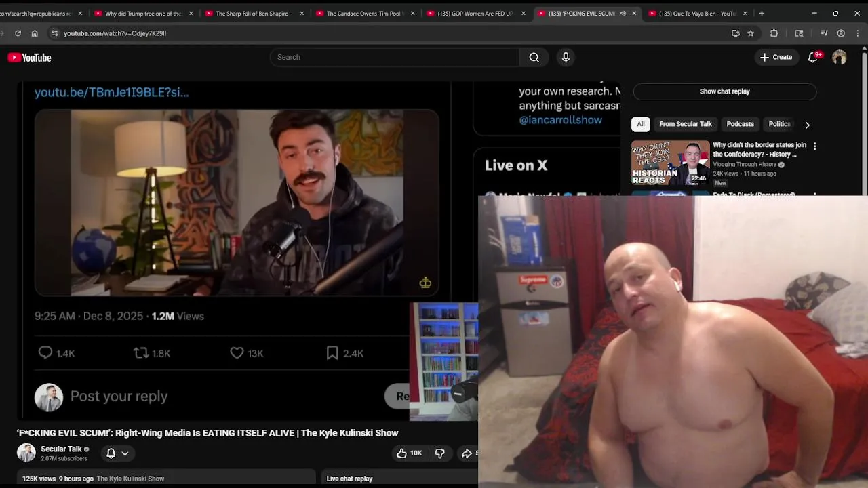Switch to 'The Sharp Fall of Ben Shapiro' tab
Viewport: 868px width, 488px height.
(x=253, y=13)
